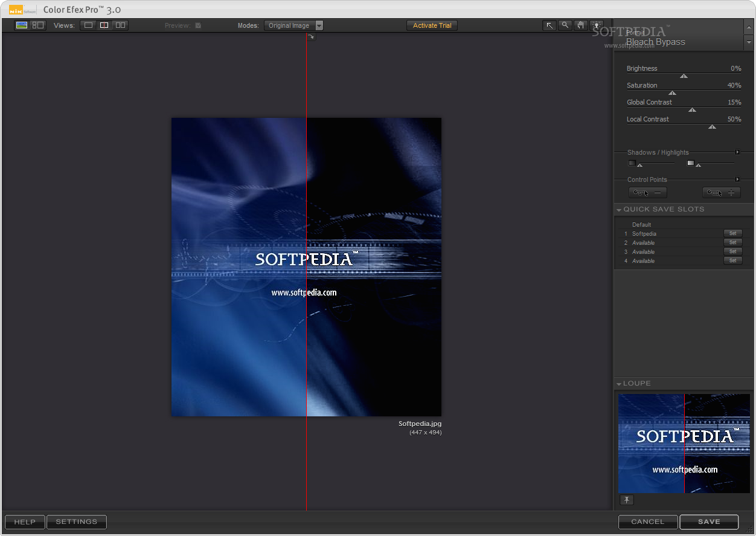Click the Loupe preview thumbnail

tap(684, 443)
